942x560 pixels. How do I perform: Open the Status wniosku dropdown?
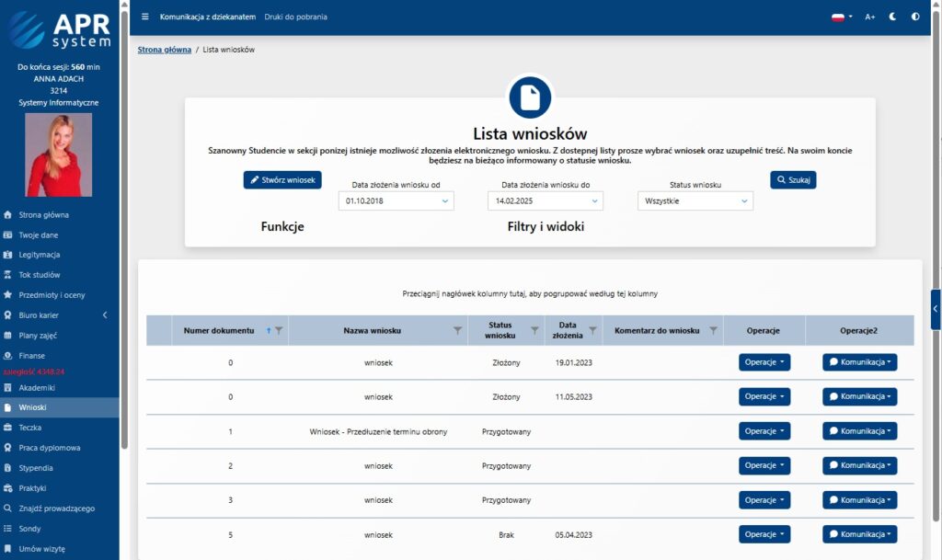tap(695, 200)
